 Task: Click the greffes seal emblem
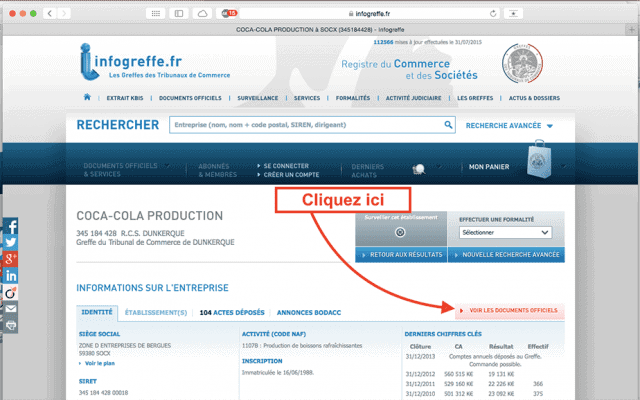[522, 63]
